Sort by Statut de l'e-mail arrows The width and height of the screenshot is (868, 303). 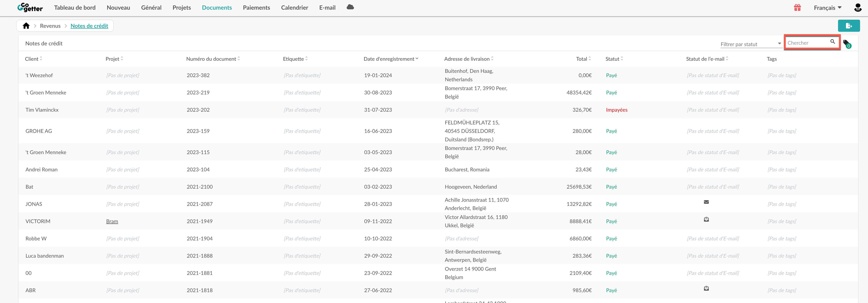(727, 59)
